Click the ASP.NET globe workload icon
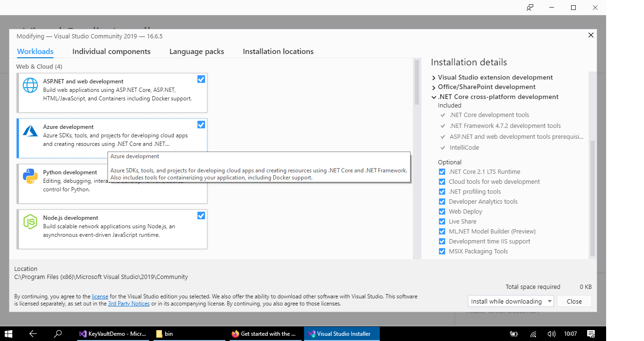644x341 pixels. point(30,85)
